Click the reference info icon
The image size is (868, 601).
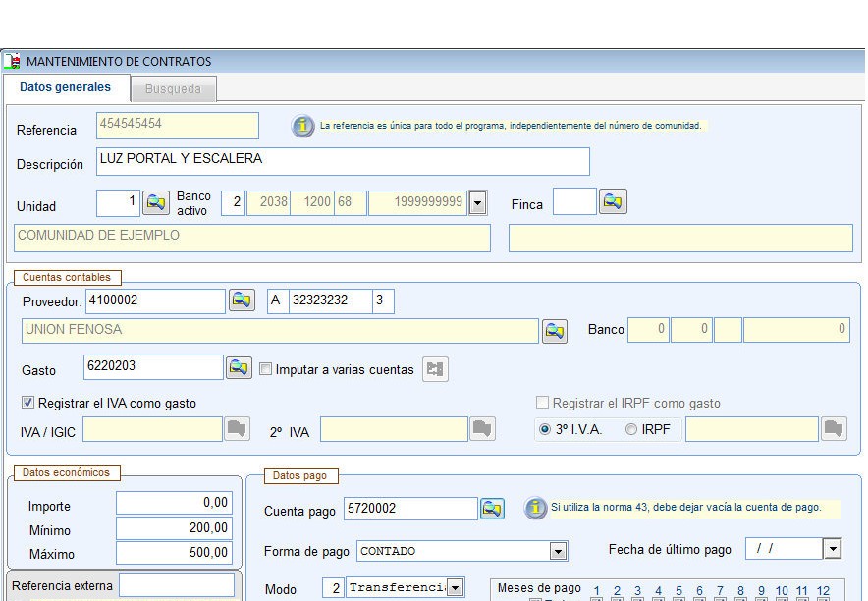point(303,127)
